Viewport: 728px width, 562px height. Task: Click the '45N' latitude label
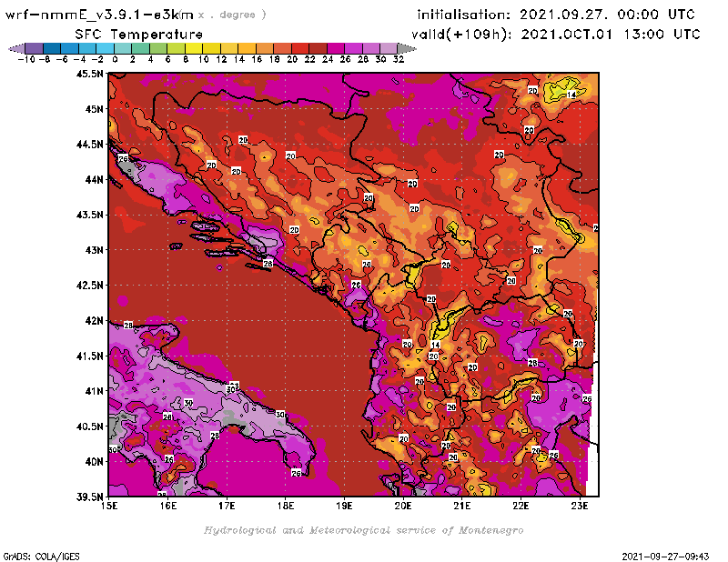(x=94, y=108)
